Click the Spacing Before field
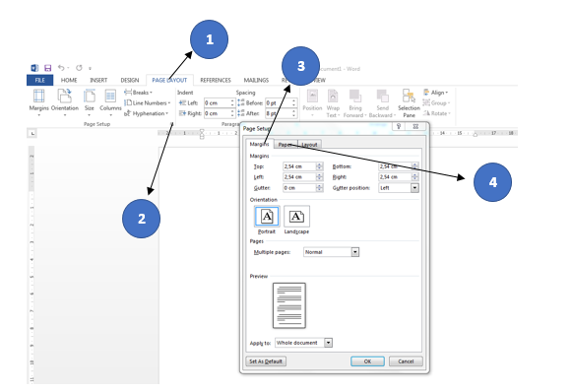571x392 pixels. tap(279, 103)
